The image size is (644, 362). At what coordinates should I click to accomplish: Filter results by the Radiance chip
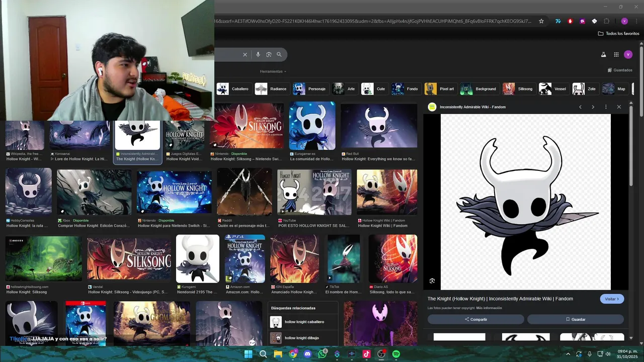271,89
